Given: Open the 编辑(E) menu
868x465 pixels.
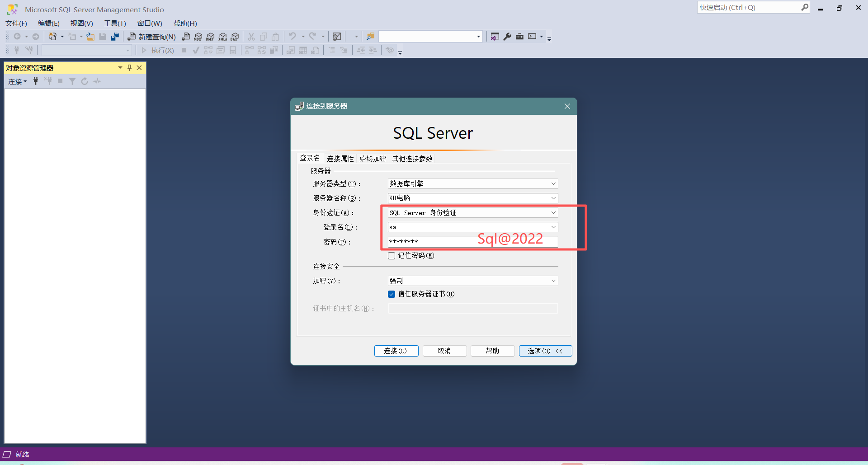Looking at the screenshot, I should pyautogui.click(x=49, y=23).
